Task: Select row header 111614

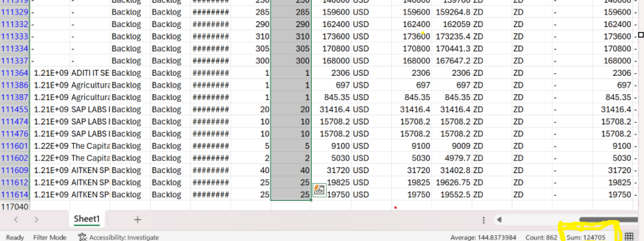Action: (x=15, y=195)
